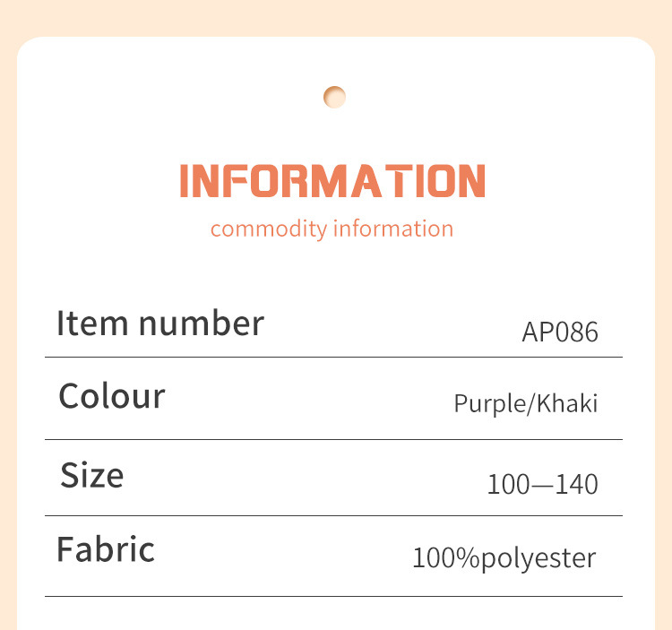672x630 pixels.
Task: Click the divider line under the Colour row
Action: pos(333,439)
